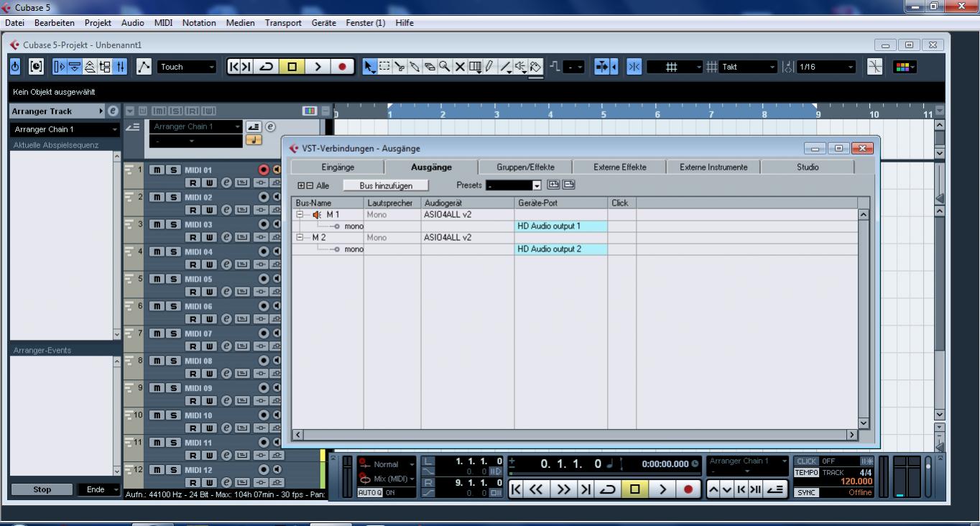Toggle the Show Inspector toolbar icon
This screenshot has width=980, height=526.
59,67
